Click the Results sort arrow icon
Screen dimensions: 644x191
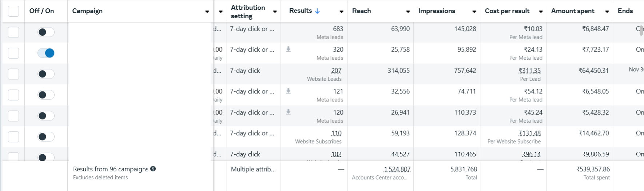click(x=317, y=11)
